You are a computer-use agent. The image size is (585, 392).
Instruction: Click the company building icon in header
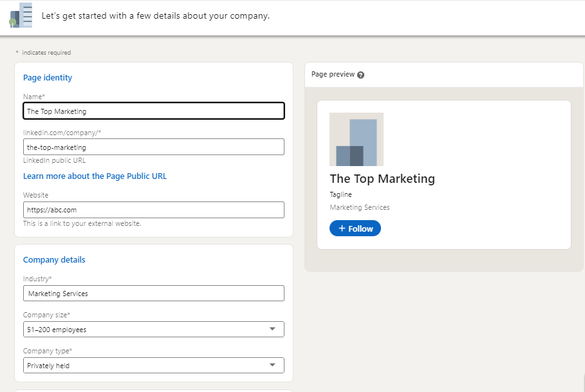(x=21, y=15)
